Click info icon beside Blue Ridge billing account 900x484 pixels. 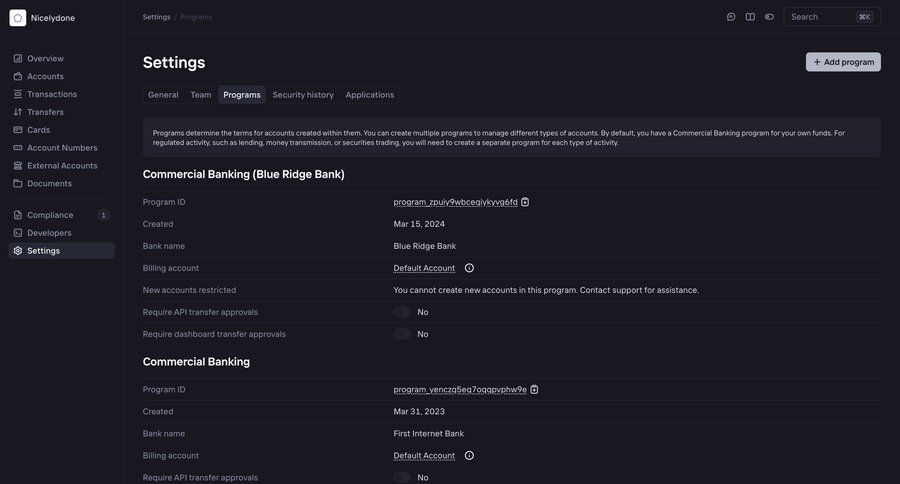[x=469, y=268]
